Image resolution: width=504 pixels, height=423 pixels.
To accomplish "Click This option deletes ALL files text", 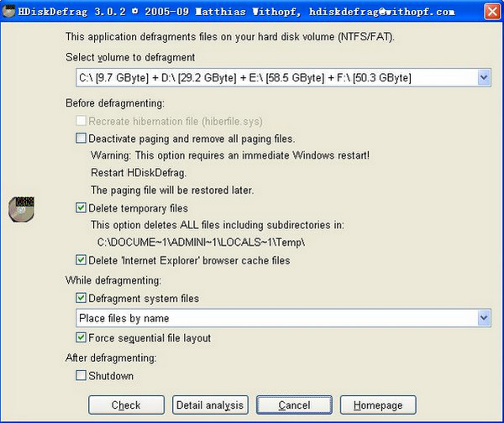I will click(218, 225).
